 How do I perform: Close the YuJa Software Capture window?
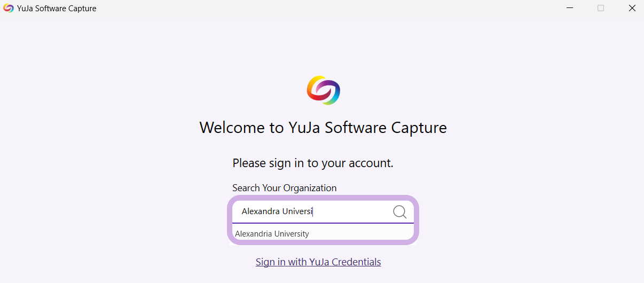(632, 9)
